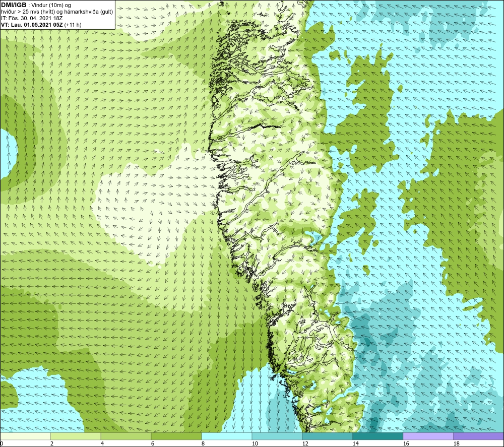
Task: Click the scale label '4'
Action: 102,444
